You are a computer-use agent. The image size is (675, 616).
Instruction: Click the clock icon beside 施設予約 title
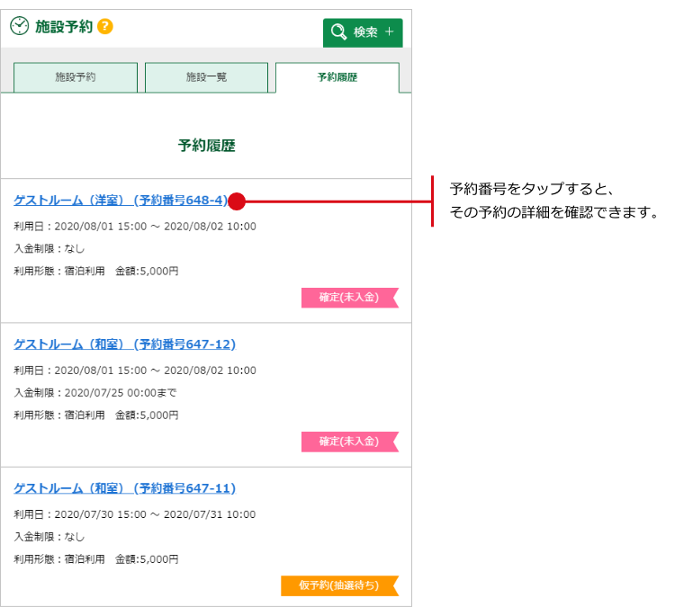click(19, 27)
